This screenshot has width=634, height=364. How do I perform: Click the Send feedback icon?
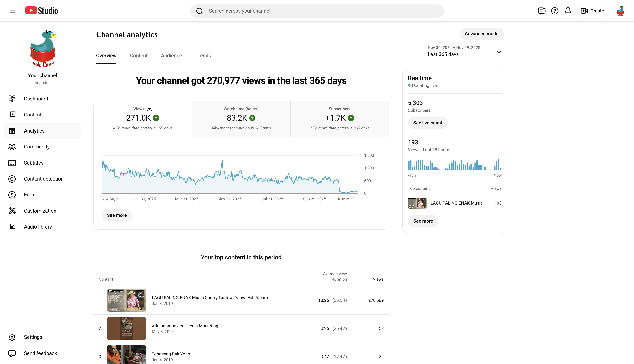pos(12,353)
